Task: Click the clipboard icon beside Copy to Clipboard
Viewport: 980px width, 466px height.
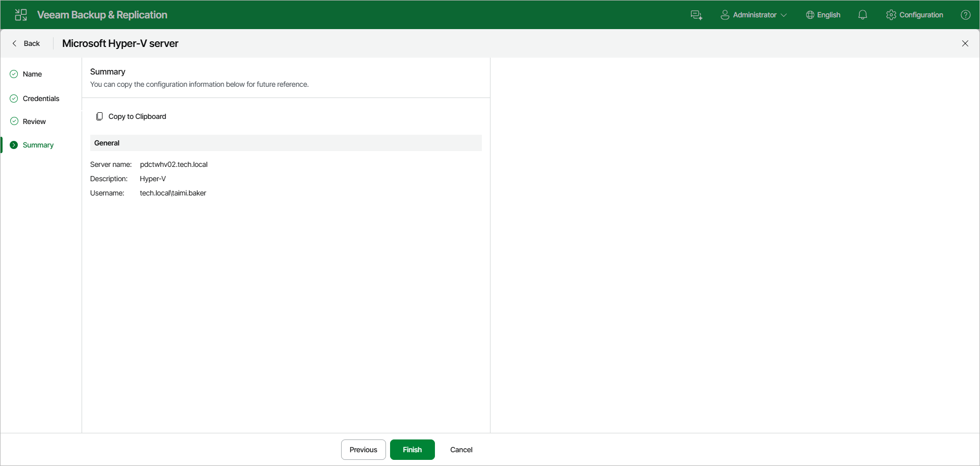Action: (99, 116)
